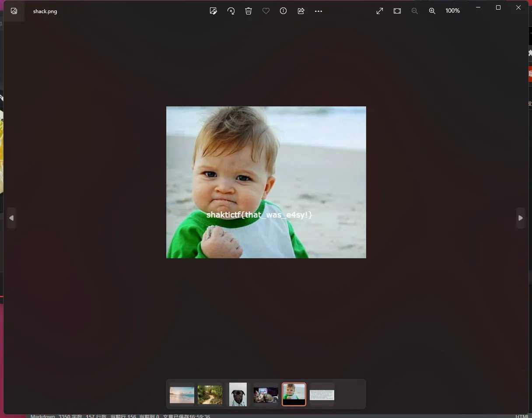Go to previous image with left arrow
The width and height of the screenshot is (532, 418).
11,218
